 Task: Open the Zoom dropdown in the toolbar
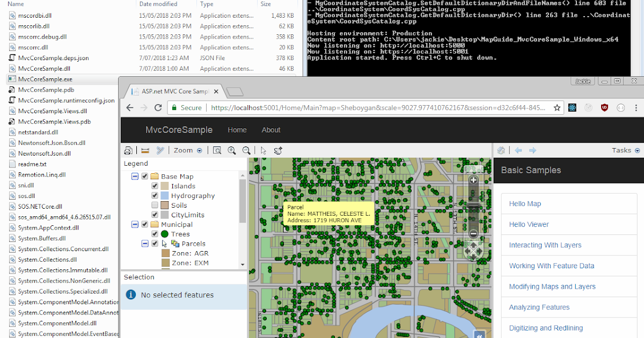tap(199, 150)
